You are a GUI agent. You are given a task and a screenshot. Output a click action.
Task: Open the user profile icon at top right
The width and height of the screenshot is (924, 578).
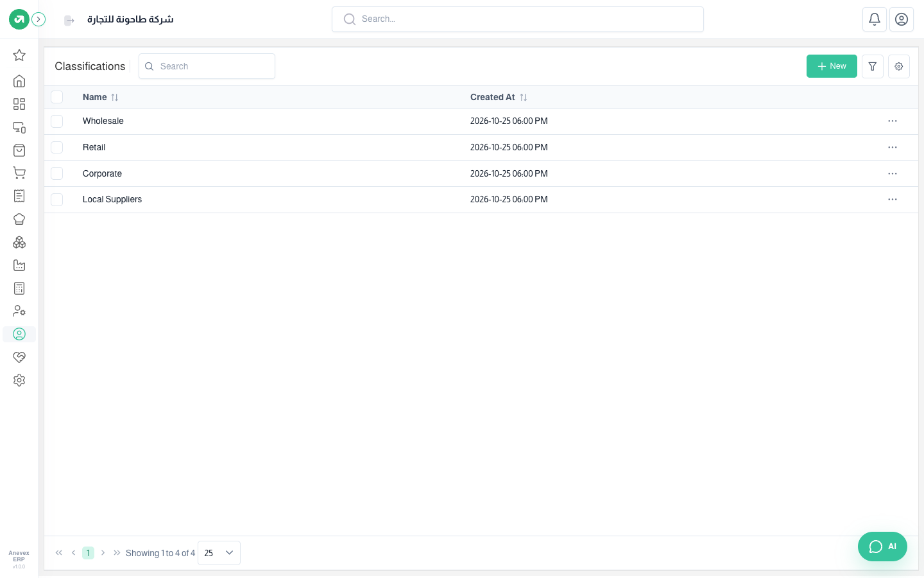pos(902,19)
